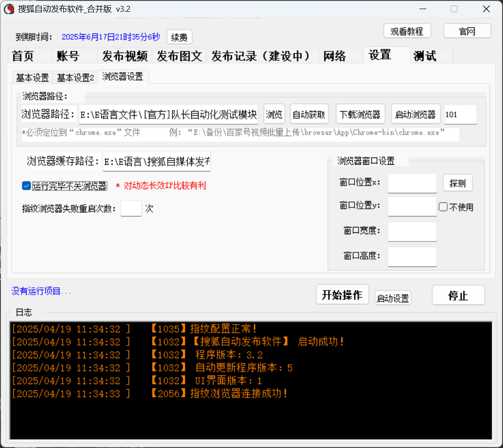This screenshot has width=503, height=448.
Task: Visit the 官网 official site button
Action: (467, 31)
